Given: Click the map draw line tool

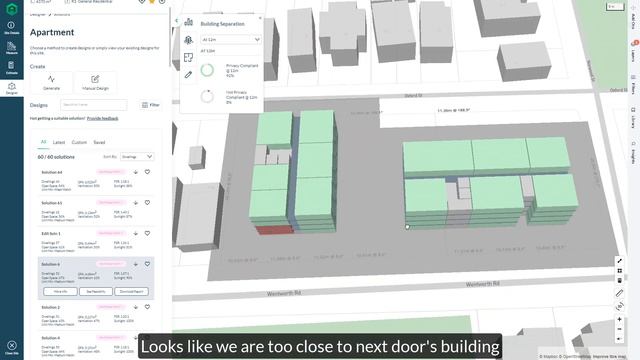Looking at the screenshot, I should click(x=619, y=261).
